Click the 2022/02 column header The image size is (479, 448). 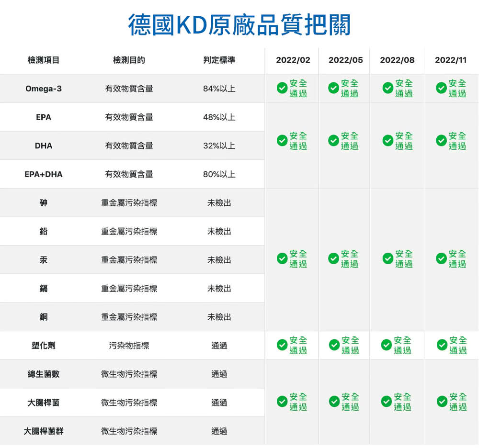coord(293,60)
